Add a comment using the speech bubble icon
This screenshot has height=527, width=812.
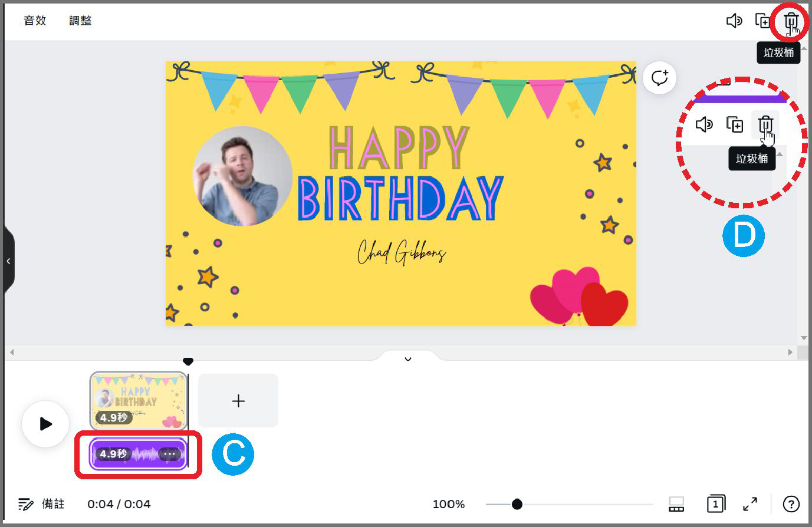[659, 78]
